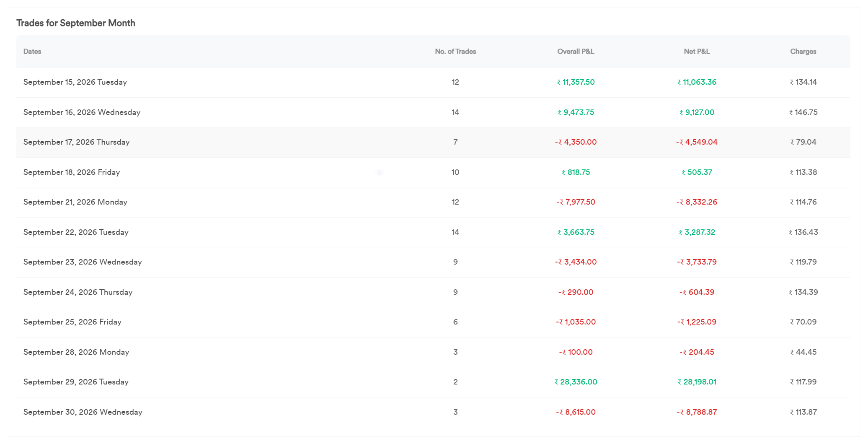This screenshot has height=439, width=868.
Task: Select the -₹ 604.39 net loss value
Action: (x=697, y=292)
